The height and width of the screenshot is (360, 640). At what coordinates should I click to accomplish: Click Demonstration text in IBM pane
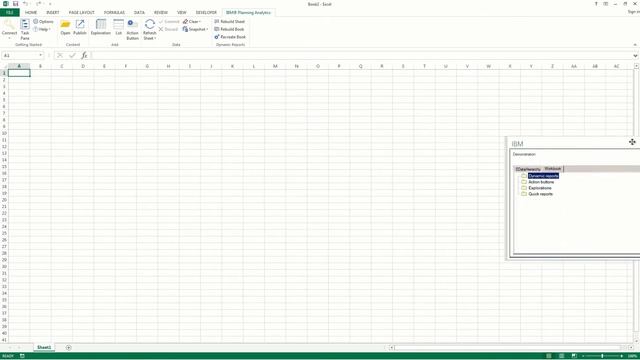coord(524,154)
